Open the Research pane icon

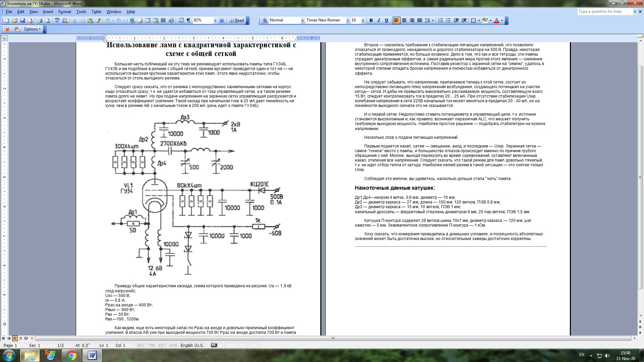pos(65,20)
